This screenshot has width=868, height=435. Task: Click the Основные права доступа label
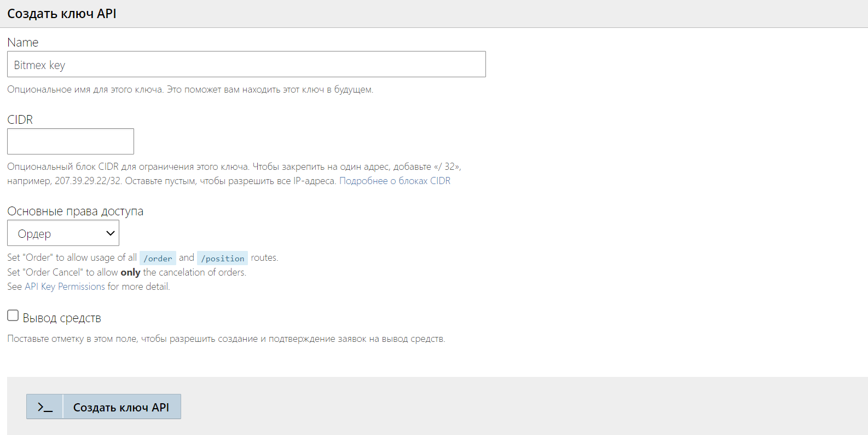(x=75, y=211)
